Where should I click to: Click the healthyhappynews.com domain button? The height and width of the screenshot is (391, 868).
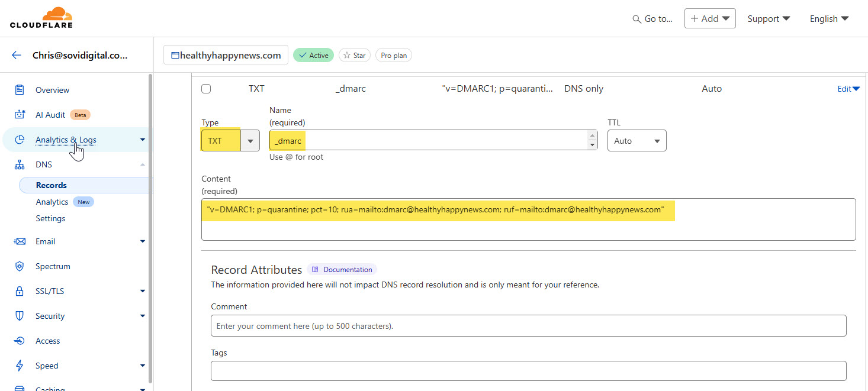coord(226,55)
